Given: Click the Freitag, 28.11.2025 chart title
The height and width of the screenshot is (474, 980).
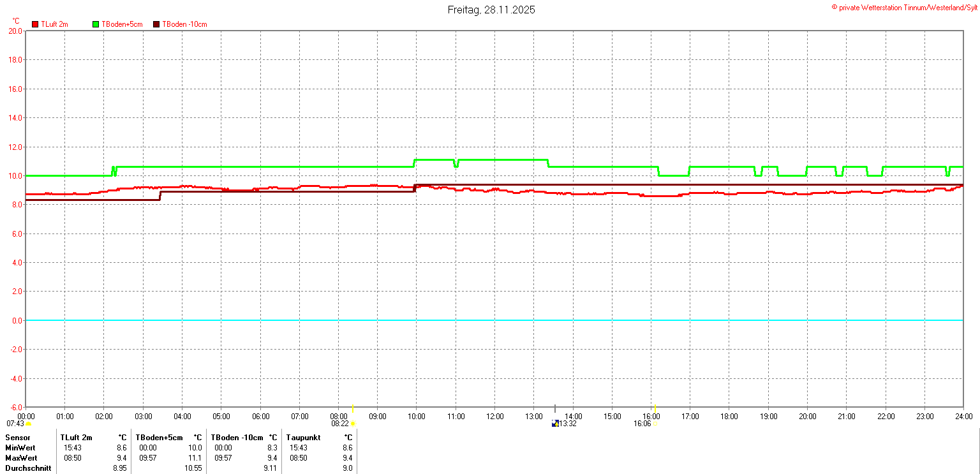Looking at the screenshot, I should click(x=491, y=10).
